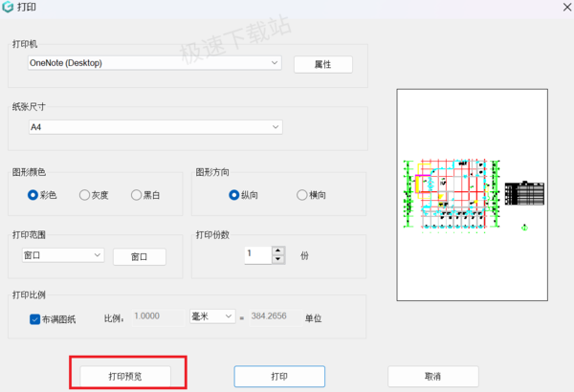Click the drawing preview thumbnail
The width and height of the screenshot is (574, 392).
[x=473, y=195]
